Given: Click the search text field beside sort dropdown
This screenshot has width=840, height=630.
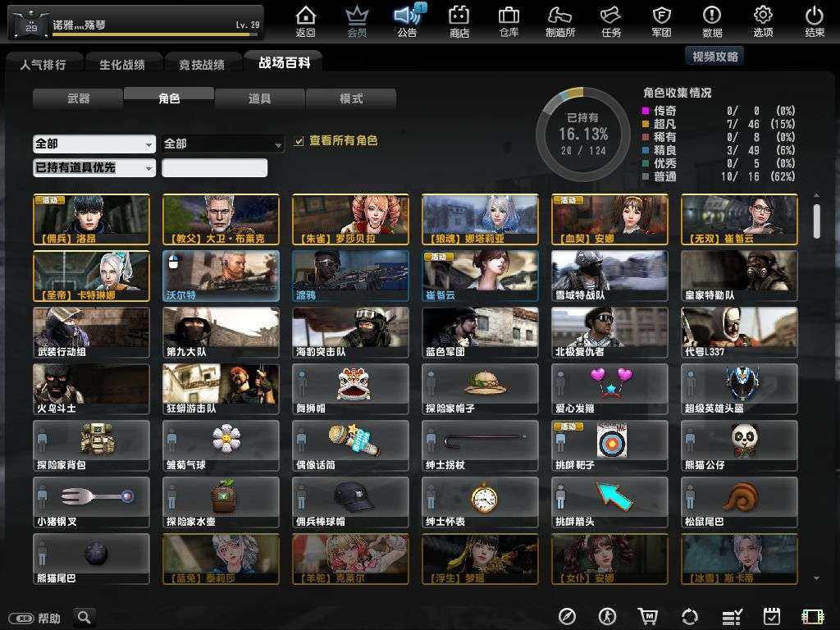Looking at the screenshot, I should coord(214,167).
